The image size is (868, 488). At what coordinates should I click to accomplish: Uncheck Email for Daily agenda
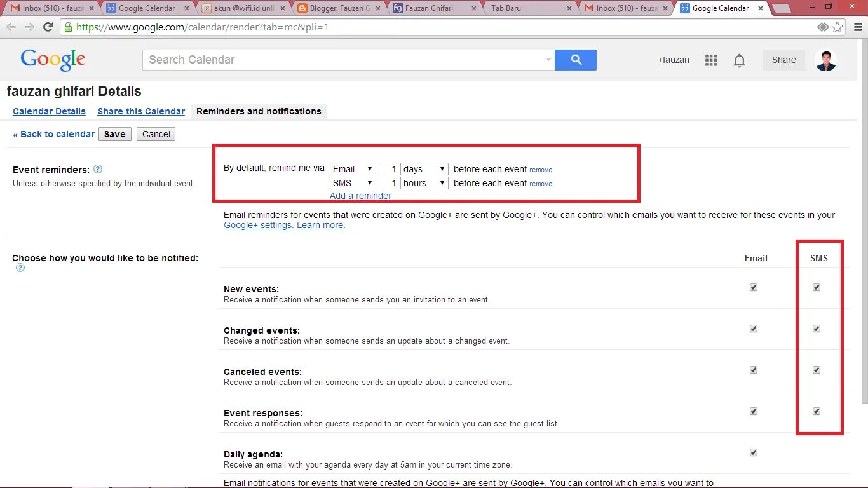click(754, 452)
